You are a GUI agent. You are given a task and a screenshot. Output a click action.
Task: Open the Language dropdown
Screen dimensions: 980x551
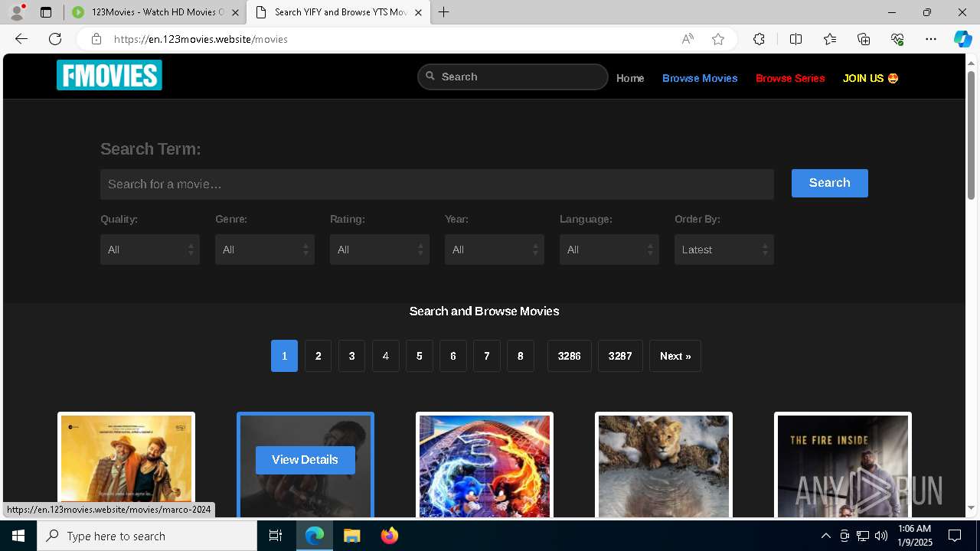[609, 249]
